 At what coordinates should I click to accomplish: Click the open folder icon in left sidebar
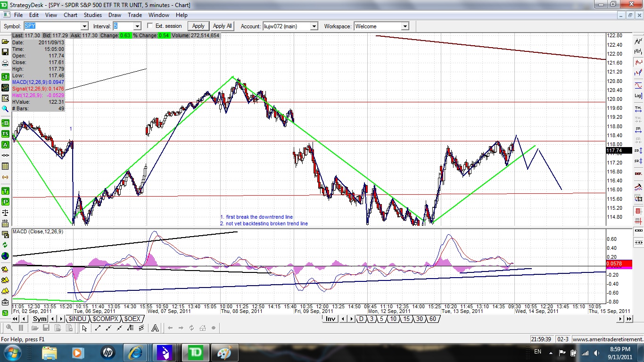pyautogui.click(x=5, y=41)
